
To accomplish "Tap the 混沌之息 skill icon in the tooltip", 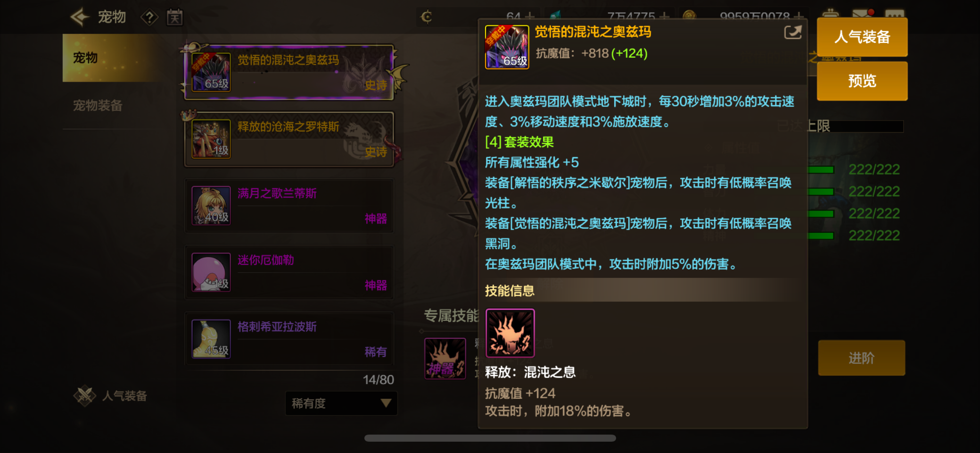I will coord(510,333).
